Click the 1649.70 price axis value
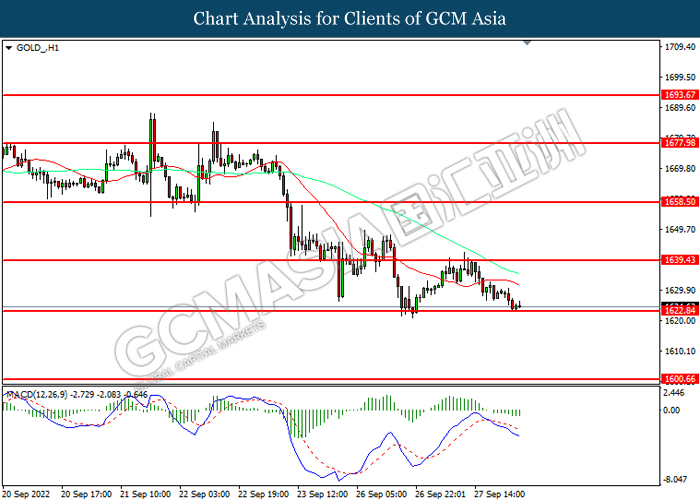Viewport: 700px width, 500px height. tap(680, 229)
